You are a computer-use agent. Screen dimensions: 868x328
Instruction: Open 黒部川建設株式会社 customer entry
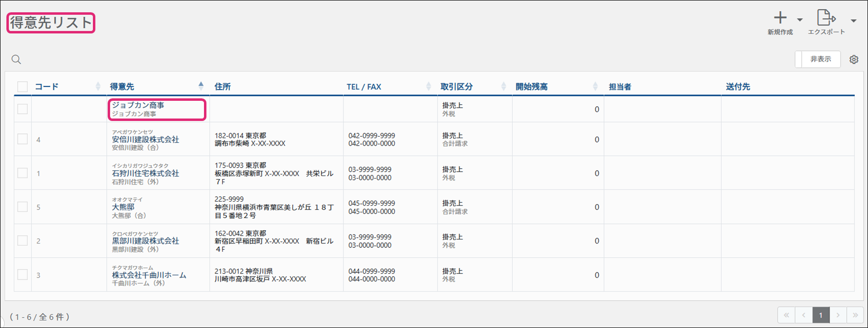(145, 241)
